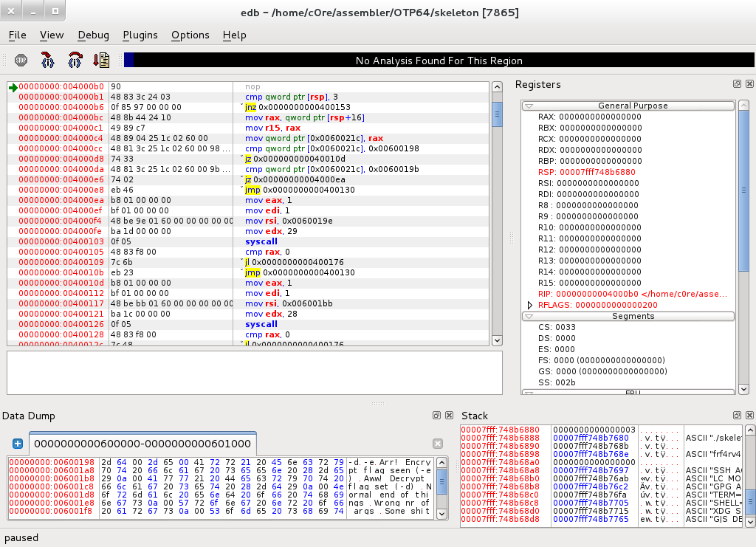Select stack address 00007fff:748b6880 row

(x=601, y=430)
